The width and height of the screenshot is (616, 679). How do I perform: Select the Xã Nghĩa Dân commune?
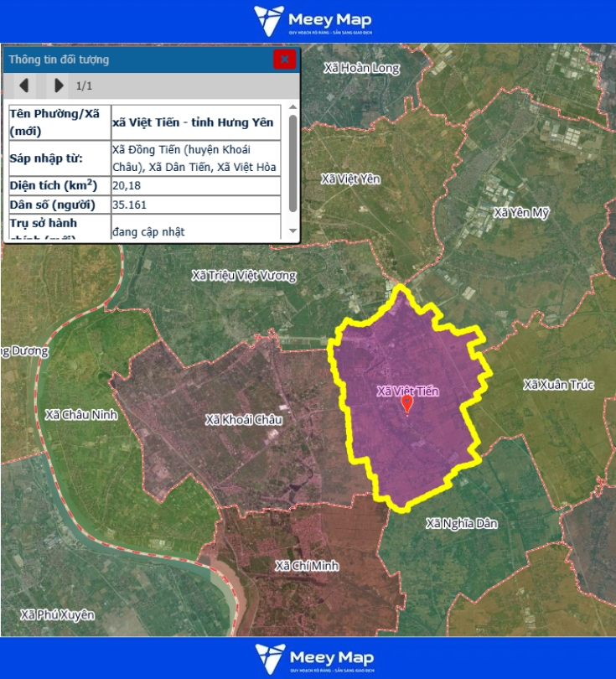[x=461, y=523]
